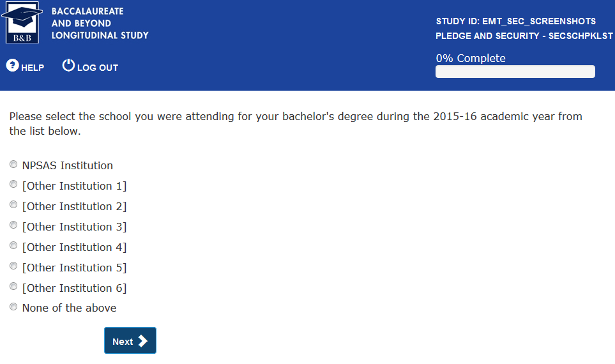615x364 pixels.
Task: Click the B&B graduation cap logo
Action: [x=22, y=23]
